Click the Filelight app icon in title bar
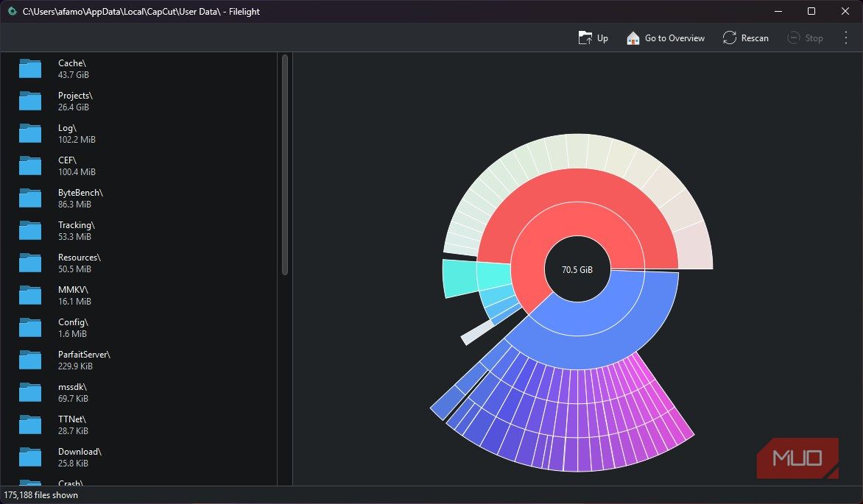 tap(12, 11)
